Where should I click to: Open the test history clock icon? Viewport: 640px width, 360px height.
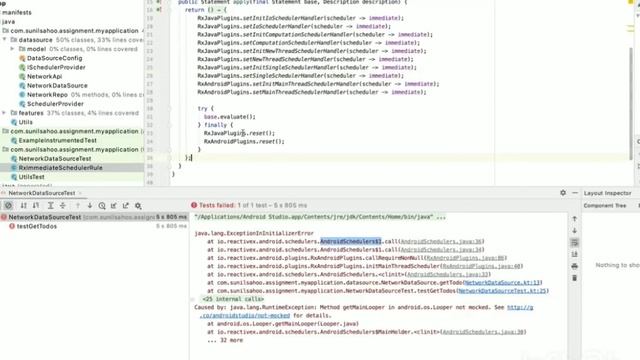[102, 206]
